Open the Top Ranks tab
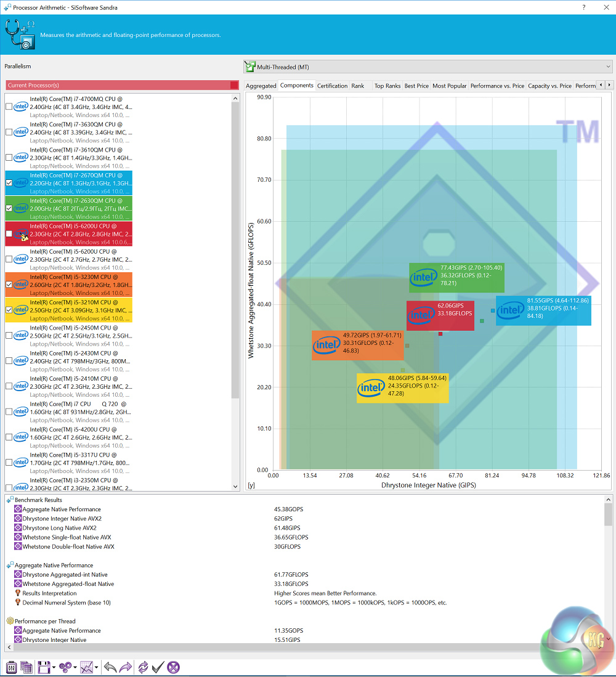 click(387, 86)
